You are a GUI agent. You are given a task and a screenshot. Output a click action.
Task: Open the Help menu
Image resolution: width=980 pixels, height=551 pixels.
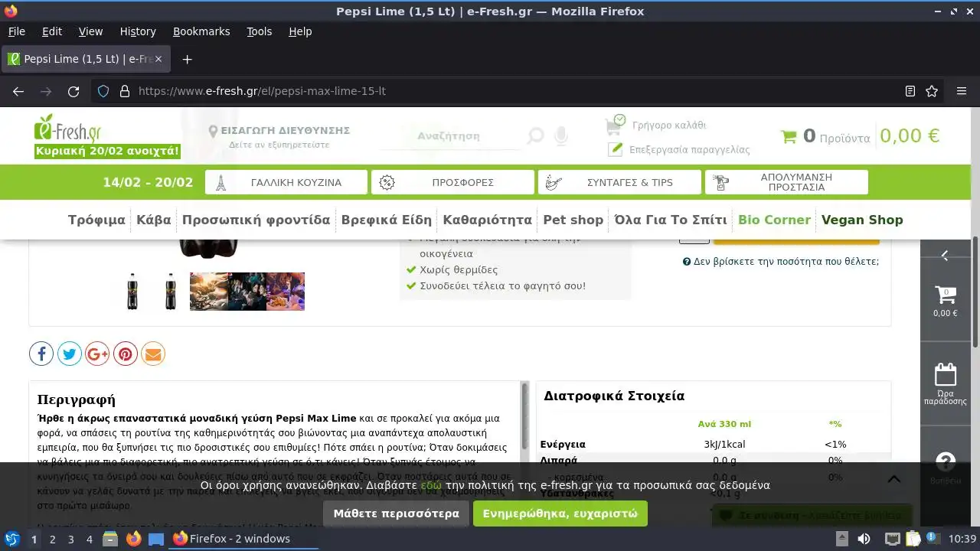click(x=300, y=31)
